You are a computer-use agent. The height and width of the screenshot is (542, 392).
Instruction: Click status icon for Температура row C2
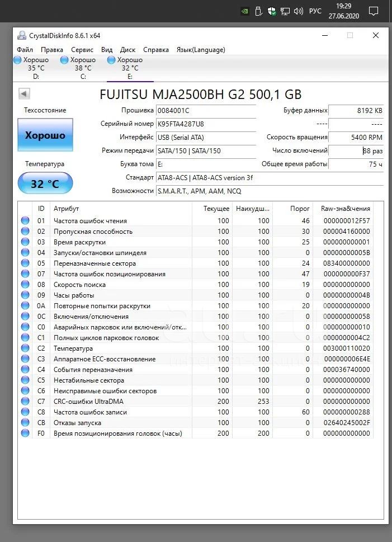25,348
